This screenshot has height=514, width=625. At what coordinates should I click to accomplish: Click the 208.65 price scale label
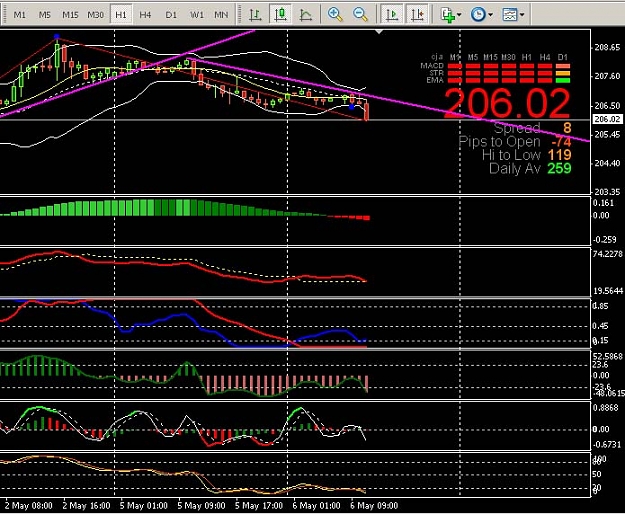[x=607, y=47]
